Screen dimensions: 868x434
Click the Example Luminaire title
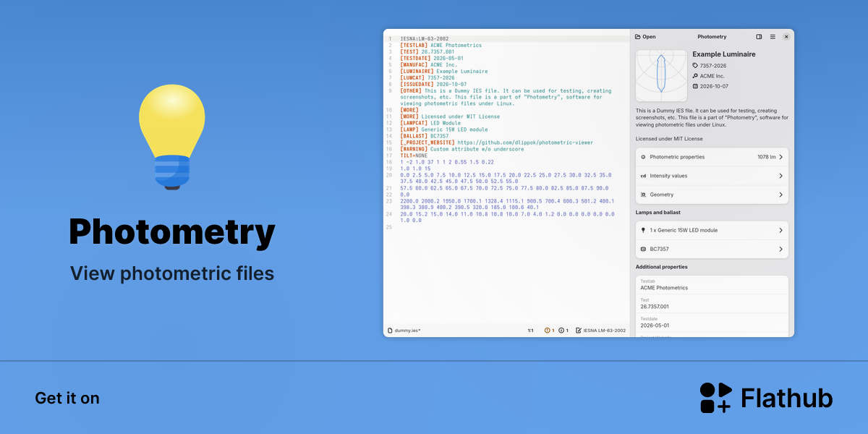[723, 54]
